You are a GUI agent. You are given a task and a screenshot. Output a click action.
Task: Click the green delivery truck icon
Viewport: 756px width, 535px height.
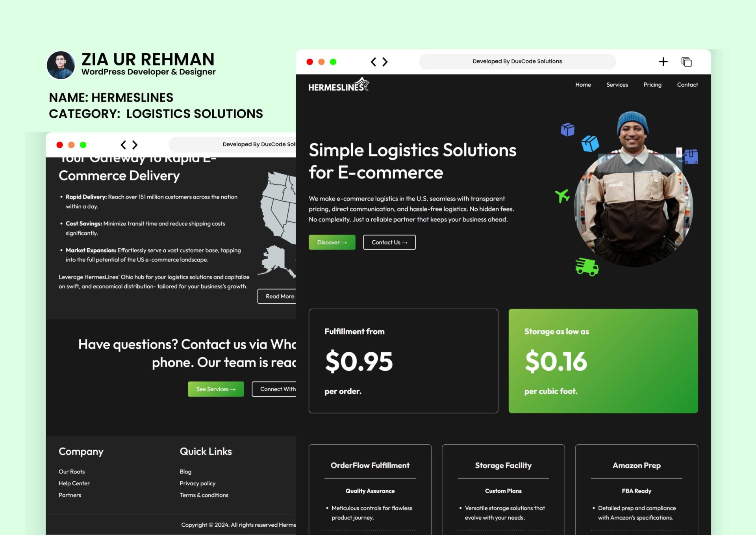coord(587,267)
